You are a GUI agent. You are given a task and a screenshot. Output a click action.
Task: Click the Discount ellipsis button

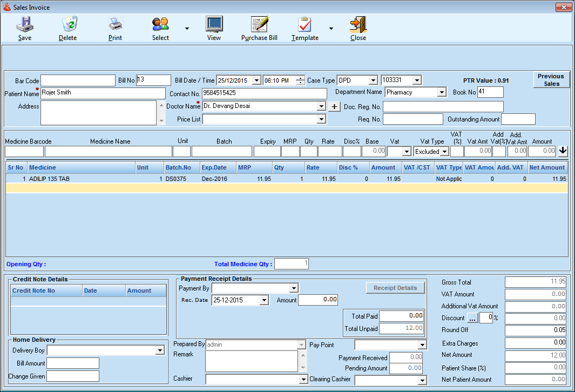[472, 318]
